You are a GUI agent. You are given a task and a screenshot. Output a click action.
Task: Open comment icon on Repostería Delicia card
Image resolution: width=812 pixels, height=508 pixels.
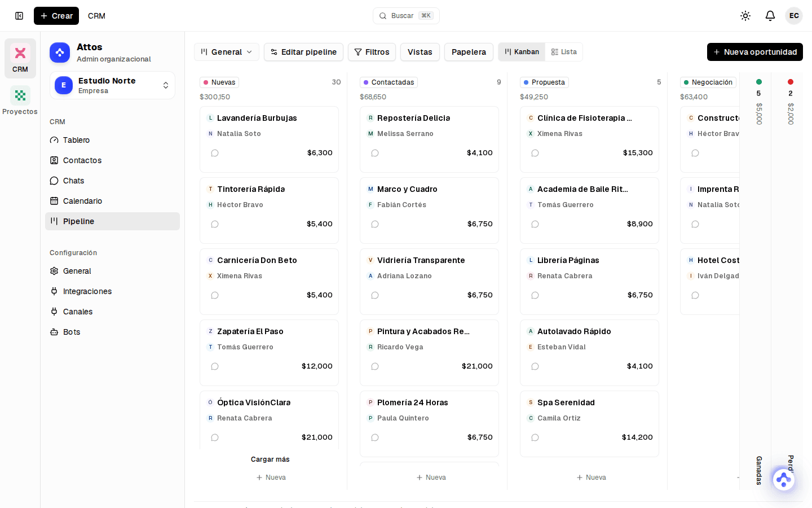tap(375, 153)
